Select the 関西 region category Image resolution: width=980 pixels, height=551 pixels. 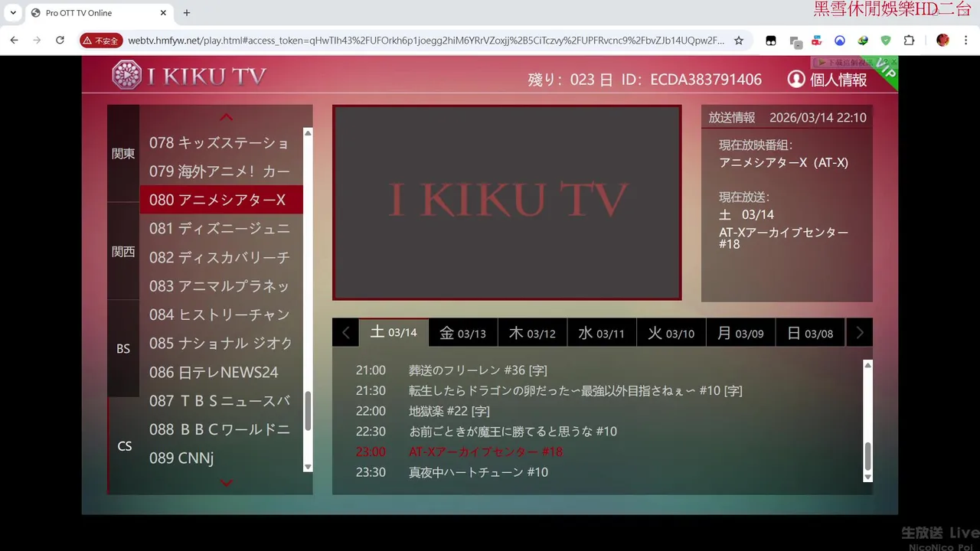(123, 251)
